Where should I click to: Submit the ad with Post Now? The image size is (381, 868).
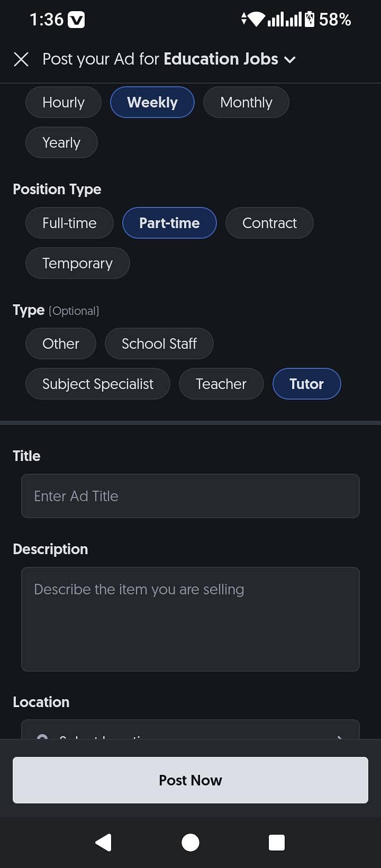tap(190, 780)
